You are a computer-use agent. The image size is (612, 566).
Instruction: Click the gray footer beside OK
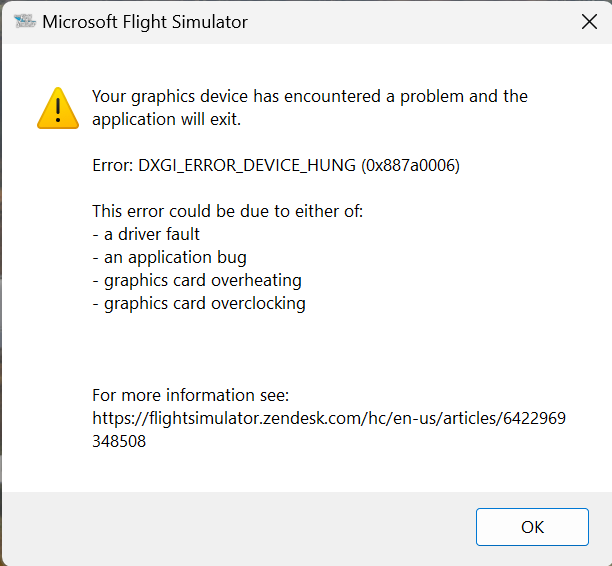[x=238, y=527]
